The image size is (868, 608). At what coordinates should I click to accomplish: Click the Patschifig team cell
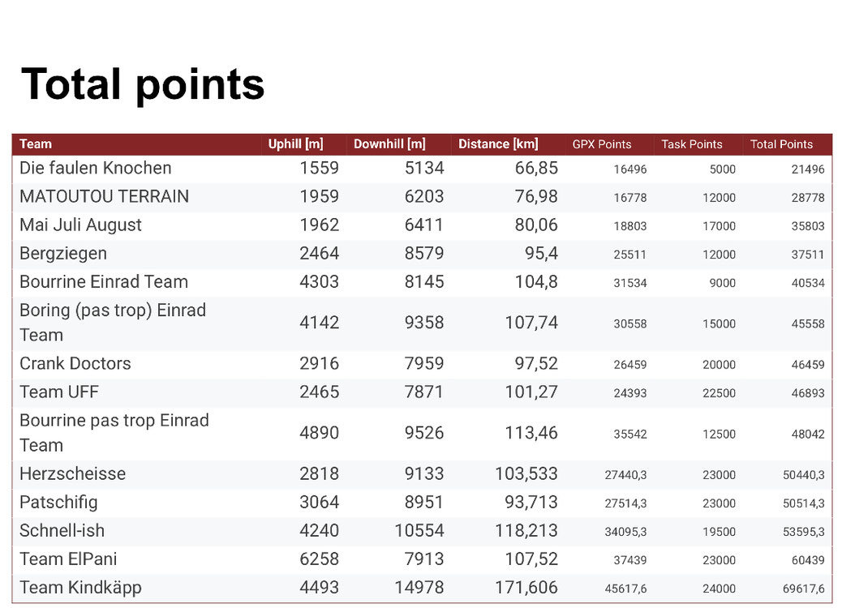click(58, 503)
